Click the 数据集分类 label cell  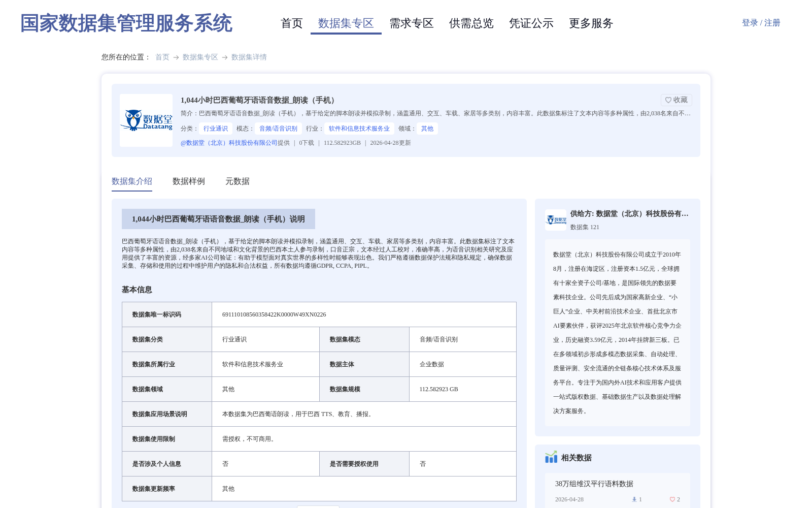click(x=167, y=339)
